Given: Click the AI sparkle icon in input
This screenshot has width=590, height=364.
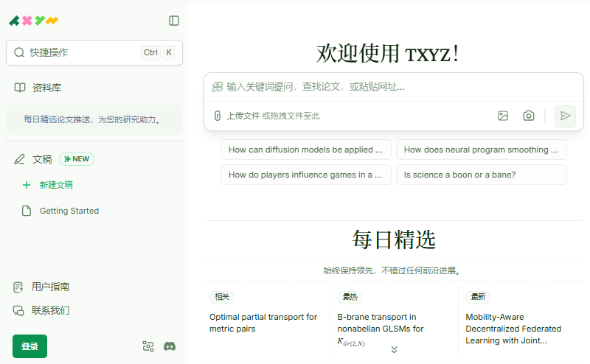Looking at the screenshot, I should tap(218, 87).
